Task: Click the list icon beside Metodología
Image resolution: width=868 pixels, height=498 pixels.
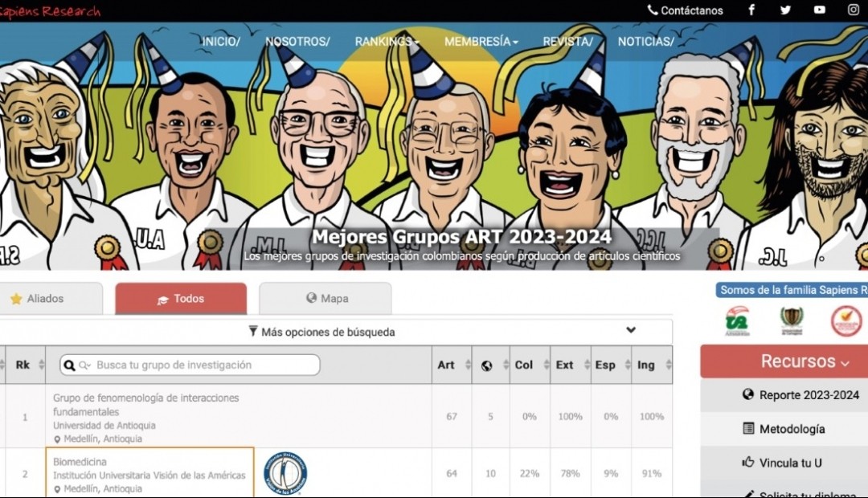Action: (x=748, y=428)
